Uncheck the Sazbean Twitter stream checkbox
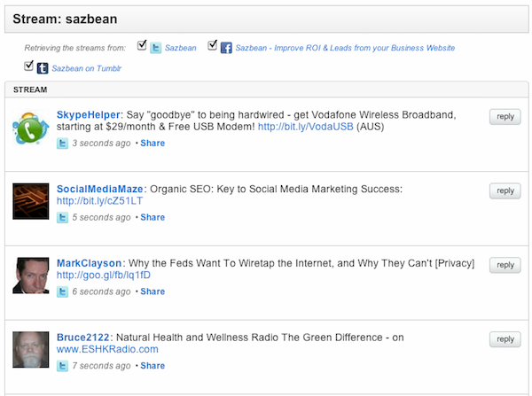Screen dimensions: 532x396 tap(143, 45)
